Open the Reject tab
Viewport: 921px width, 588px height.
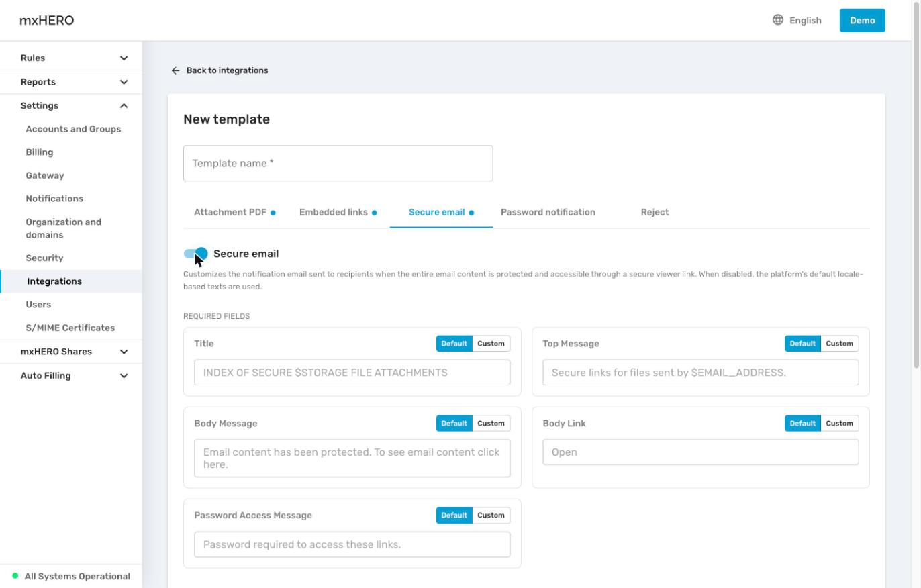coord(655,213)
